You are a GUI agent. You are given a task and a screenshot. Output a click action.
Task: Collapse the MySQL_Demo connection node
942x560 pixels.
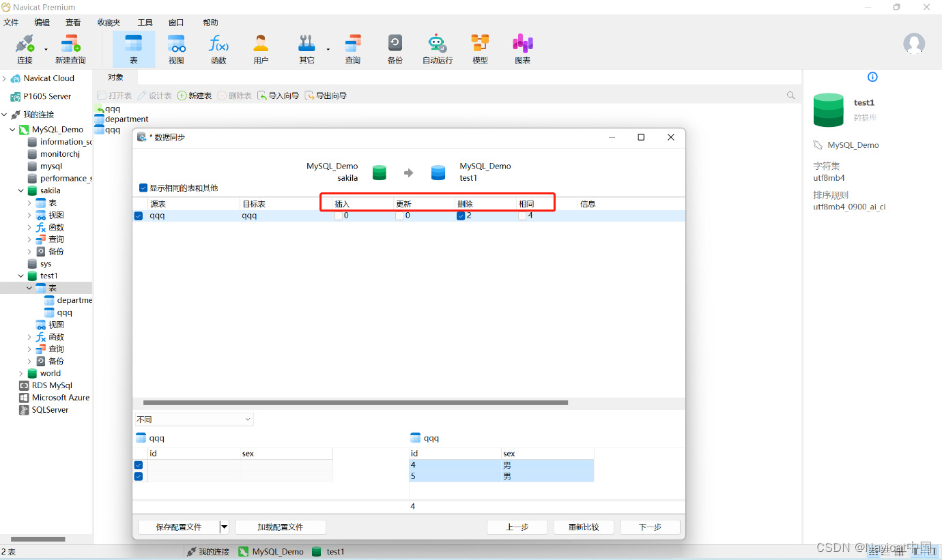click(x=12, y=130)
